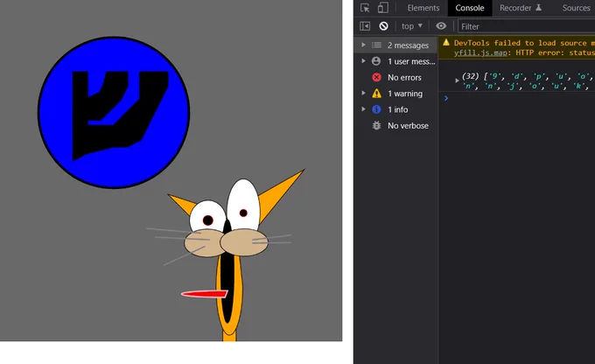Activate the inspect element picker icon
The width and height of the screenshot is (595, 364).
pos(365,8)
